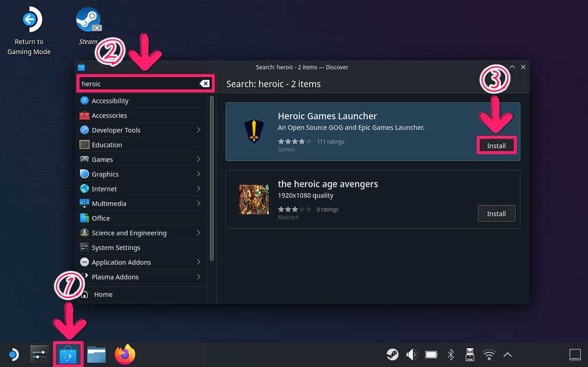Expand the Plasma Addons subcategories
This screenshot has width=588, height=367.
coord(198,276)
